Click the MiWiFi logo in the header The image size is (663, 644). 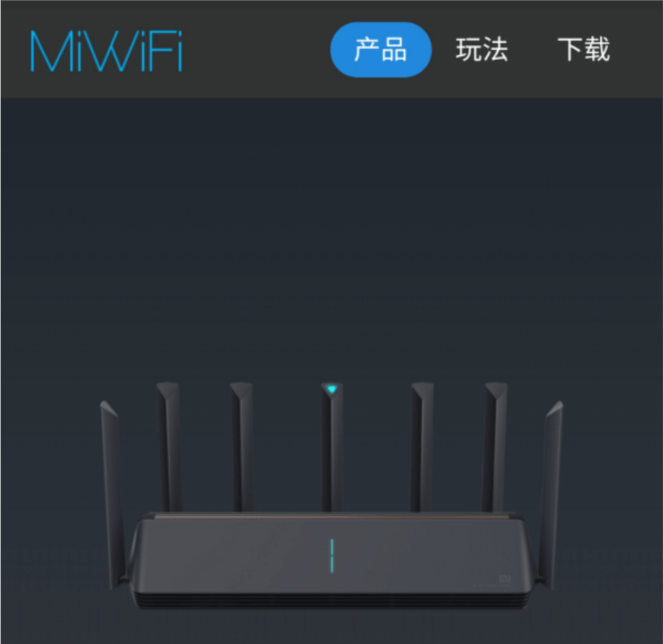(106, 51)
